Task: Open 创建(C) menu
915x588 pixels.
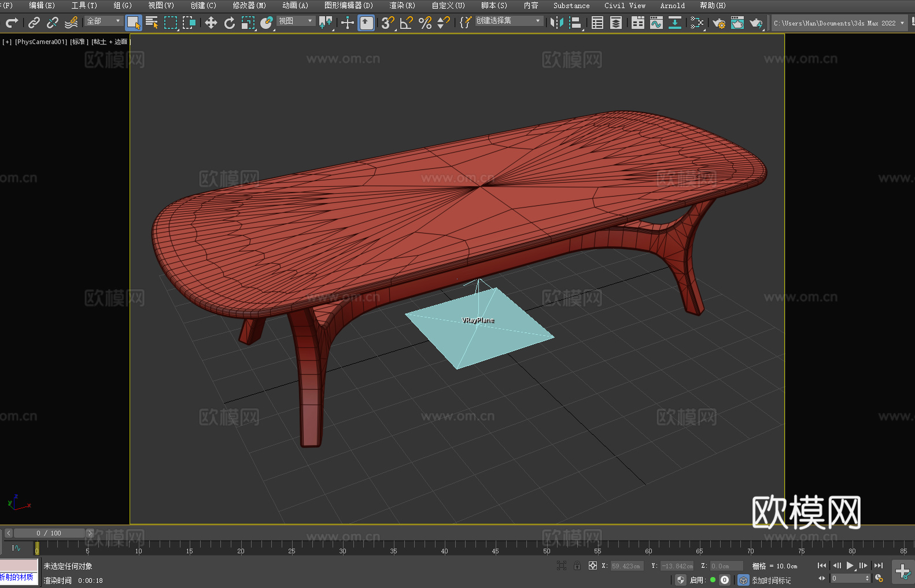Action: coord(204,5)
